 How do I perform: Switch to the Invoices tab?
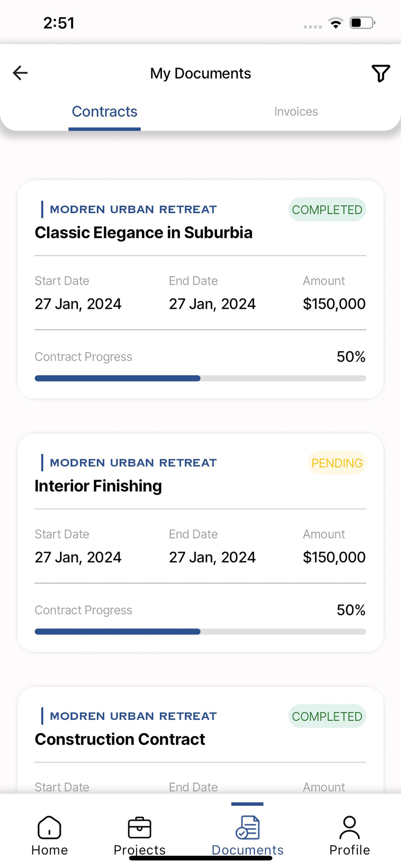[x=296, y=112]
